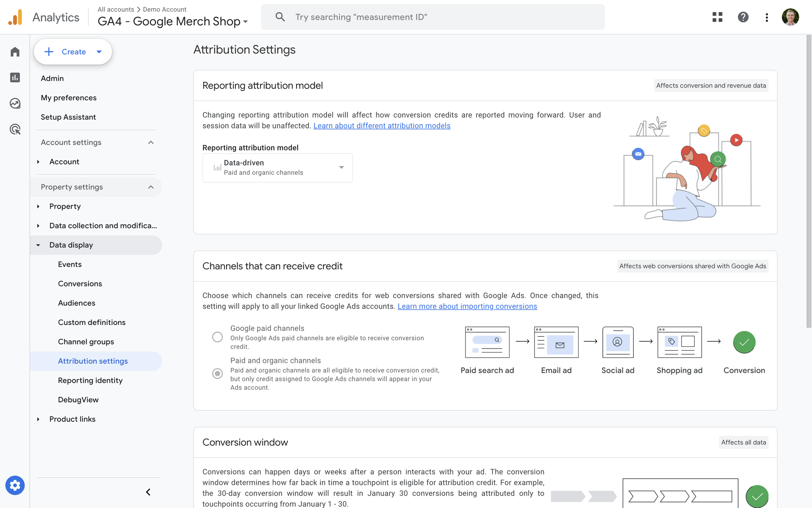The image size is (812, 508).
Task: Open Learn about different attribution models link
Action: (x=382, y=126)
